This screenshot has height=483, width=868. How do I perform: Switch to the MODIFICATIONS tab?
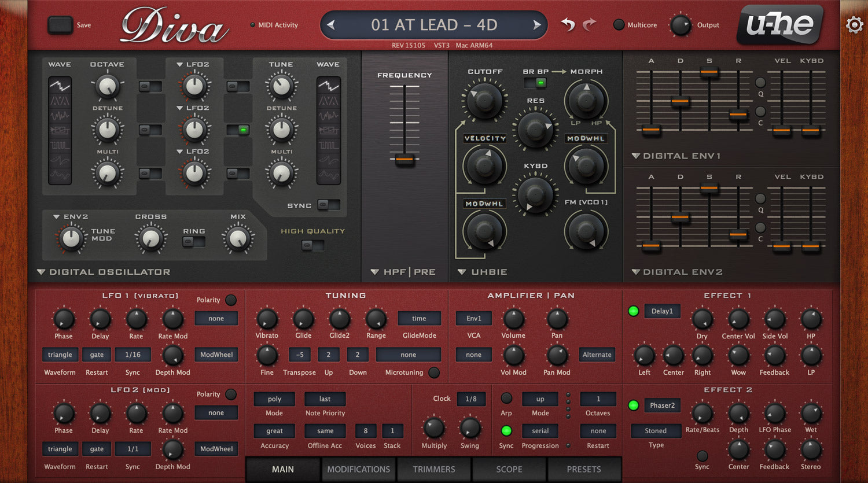coord(358,469)
